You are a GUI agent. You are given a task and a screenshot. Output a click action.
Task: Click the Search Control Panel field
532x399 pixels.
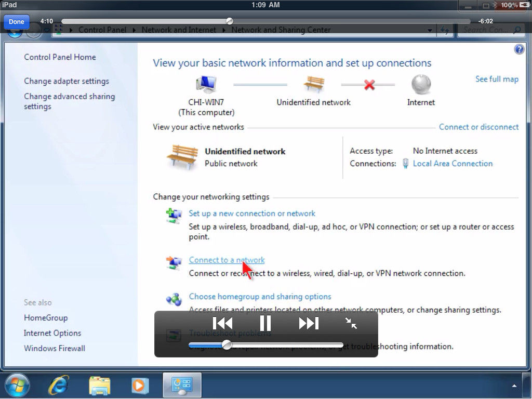click(491, 30)
